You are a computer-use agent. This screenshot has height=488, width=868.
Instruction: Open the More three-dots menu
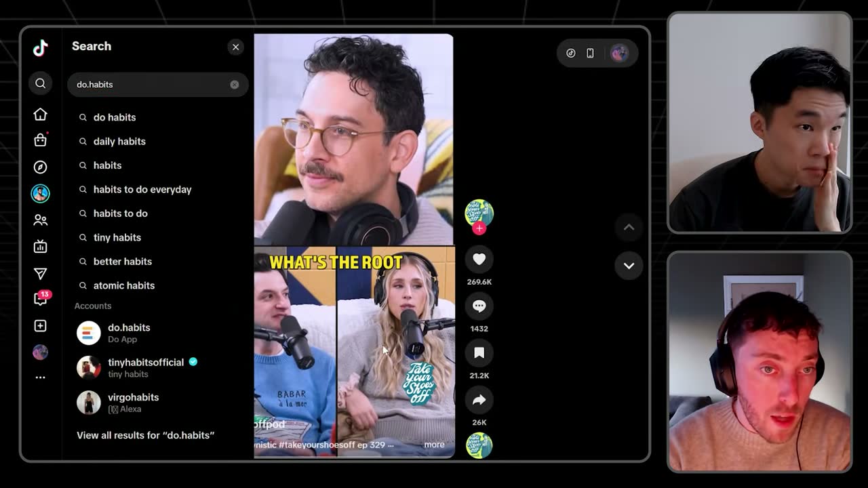point(40,378)
